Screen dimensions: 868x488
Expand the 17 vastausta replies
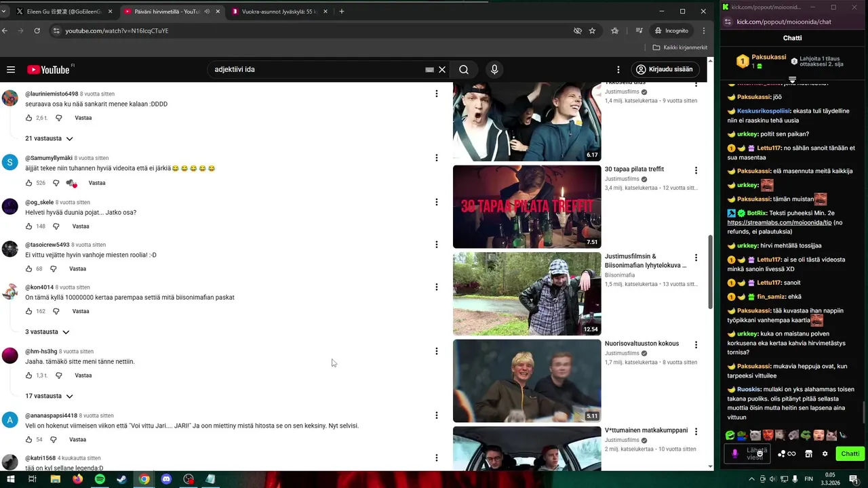[x=50, y=396]
